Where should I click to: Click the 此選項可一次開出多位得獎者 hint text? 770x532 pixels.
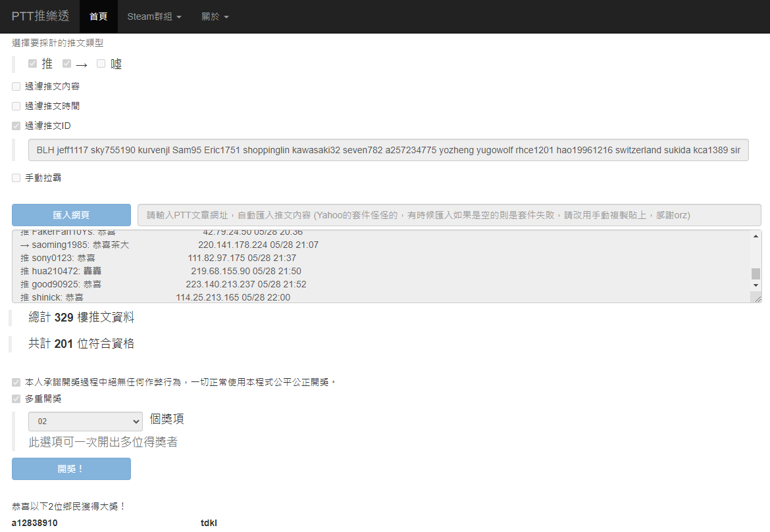click(103, 442)
